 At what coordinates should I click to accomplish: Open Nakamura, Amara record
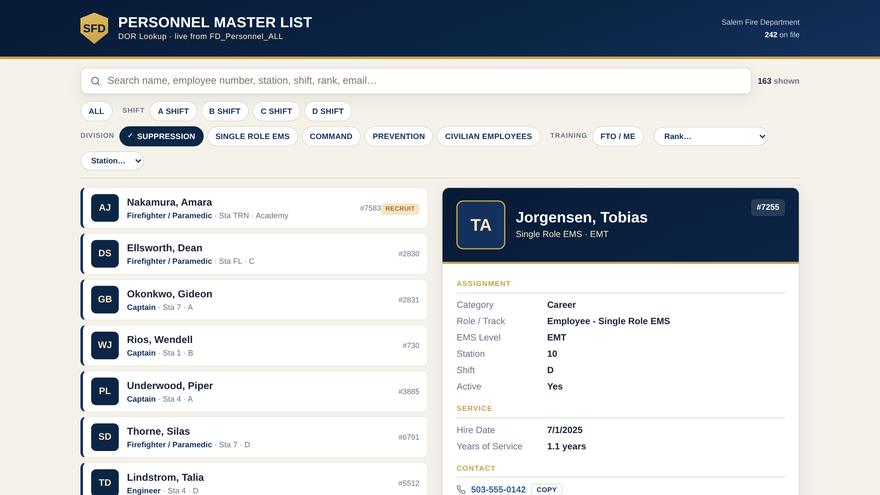(254, 208)
